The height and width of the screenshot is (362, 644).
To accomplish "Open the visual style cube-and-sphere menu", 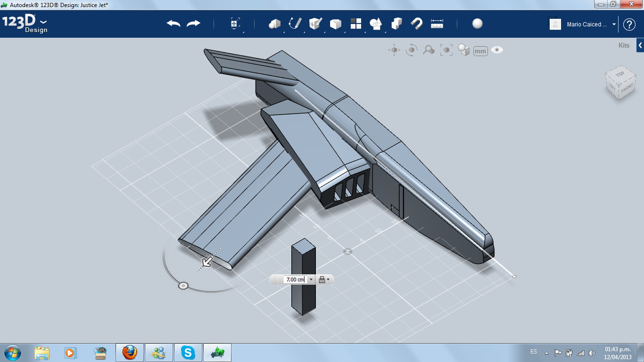I will click(x=464, y=50).
